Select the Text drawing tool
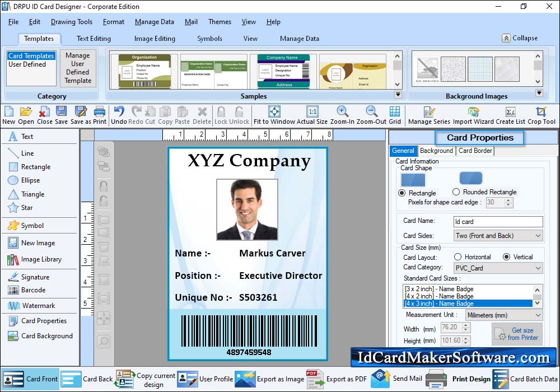This screenshot has height=392, width=560. coord(21,137)
